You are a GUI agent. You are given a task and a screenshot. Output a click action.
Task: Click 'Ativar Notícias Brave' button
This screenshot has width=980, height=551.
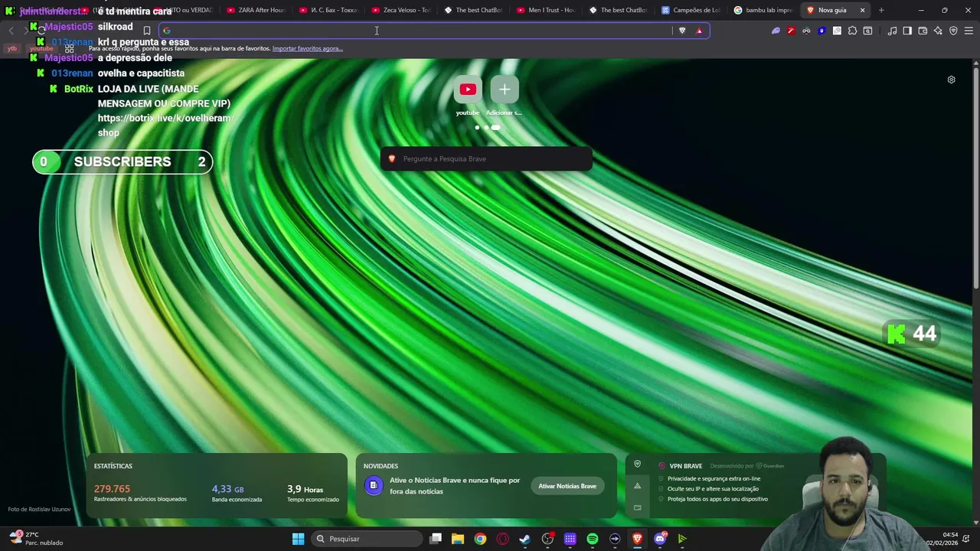pyautogui.click(x=567, y=486)
